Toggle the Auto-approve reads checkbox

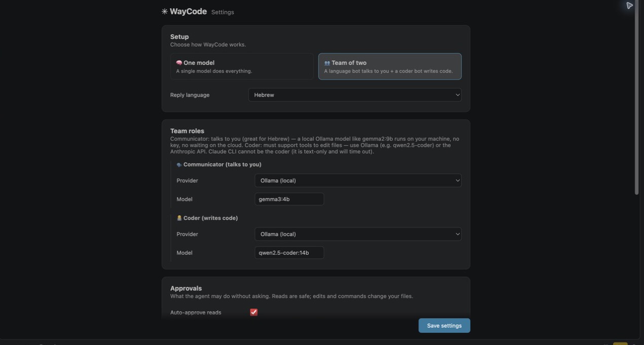[254, 312]
